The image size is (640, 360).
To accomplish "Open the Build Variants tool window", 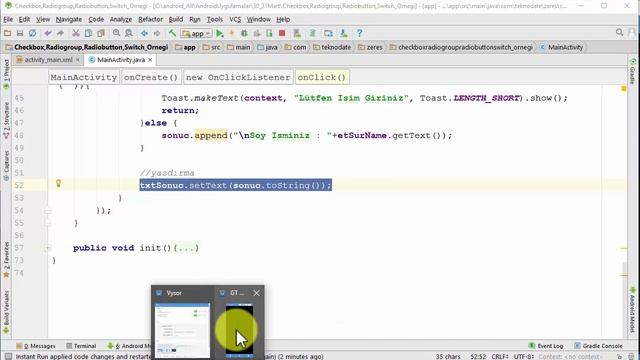I will point(6,313).
